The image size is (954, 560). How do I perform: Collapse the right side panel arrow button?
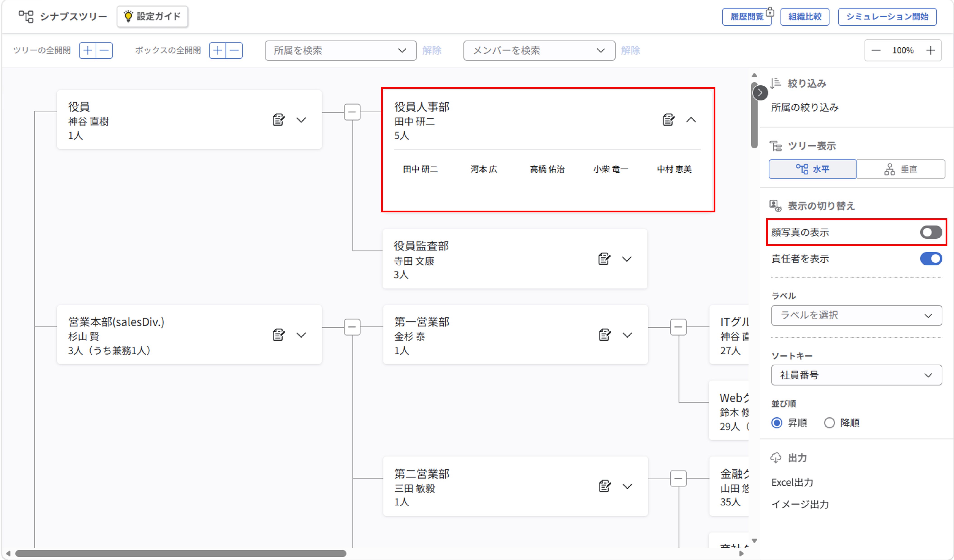coord(760,93)
